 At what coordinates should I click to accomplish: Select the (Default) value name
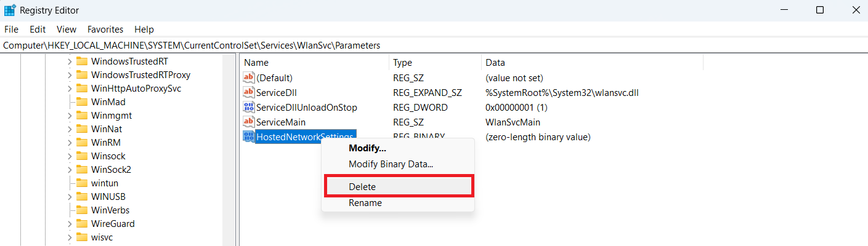[274, 77]
